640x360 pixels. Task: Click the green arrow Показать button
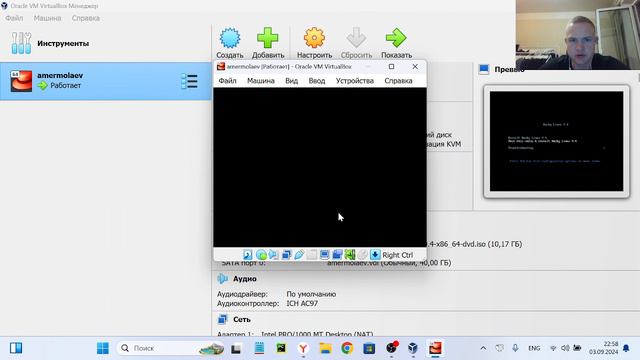coord(396,43)
